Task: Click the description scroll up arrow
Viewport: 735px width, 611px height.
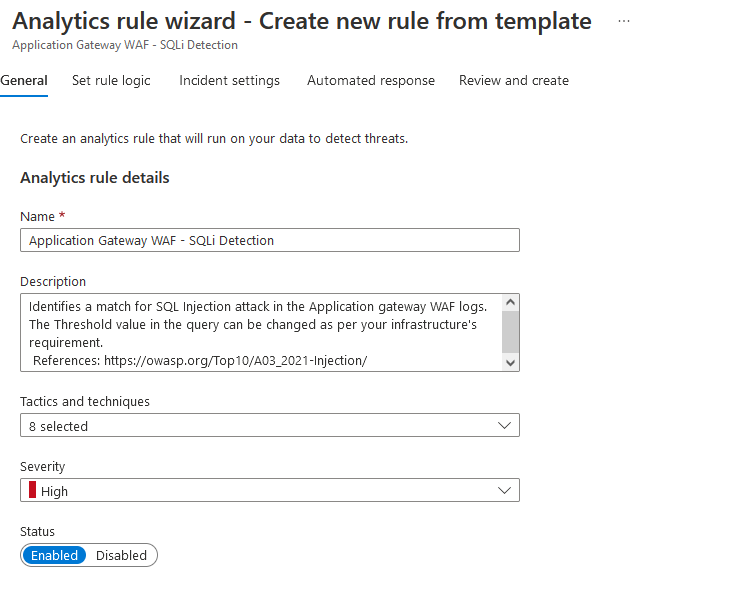Action: (x=510, y=302)
